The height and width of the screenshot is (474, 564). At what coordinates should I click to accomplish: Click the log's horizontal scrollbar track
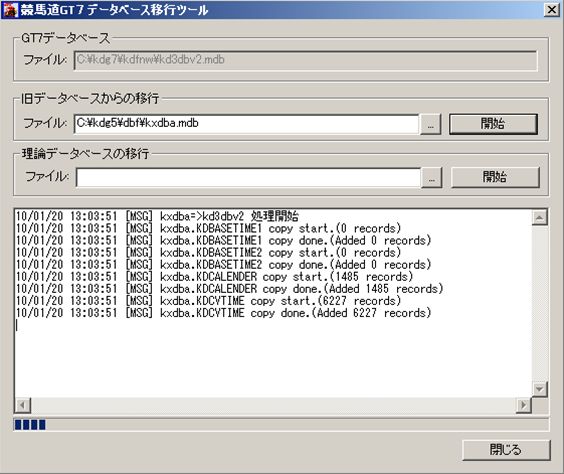[273, 405]
